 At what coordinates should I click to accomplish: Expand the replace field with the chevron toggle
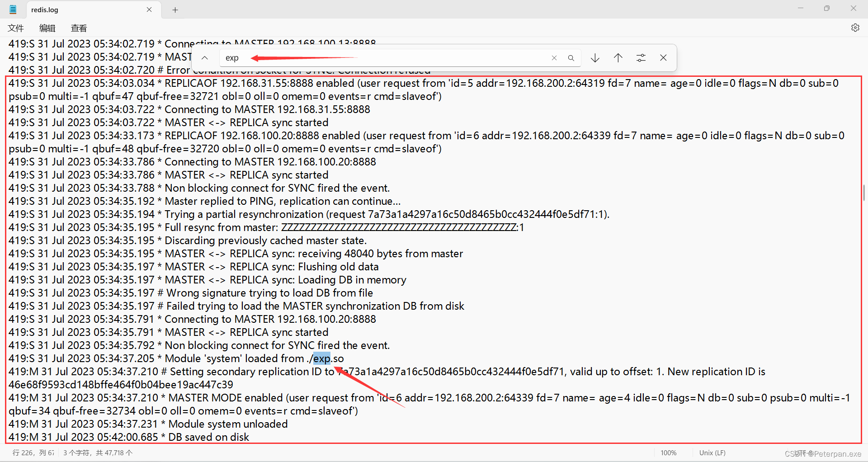[205, 58]
